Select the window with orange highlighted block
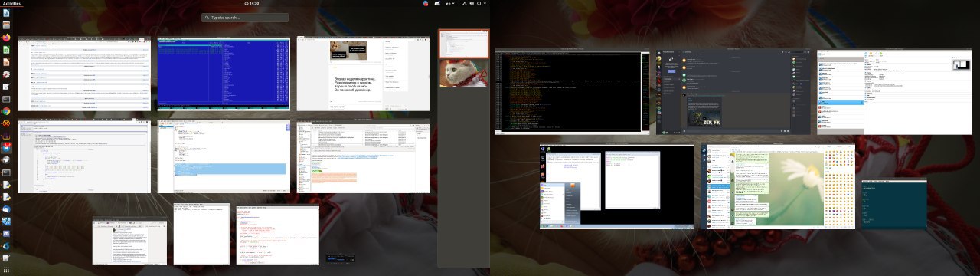980x276 pixels. [x=363, y=156]
